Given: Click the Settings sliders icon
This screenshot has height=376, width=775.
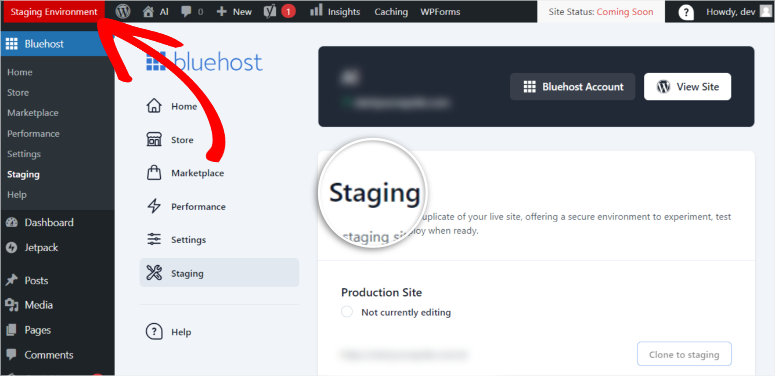Looking at the screenshot, I should point(154,240).
